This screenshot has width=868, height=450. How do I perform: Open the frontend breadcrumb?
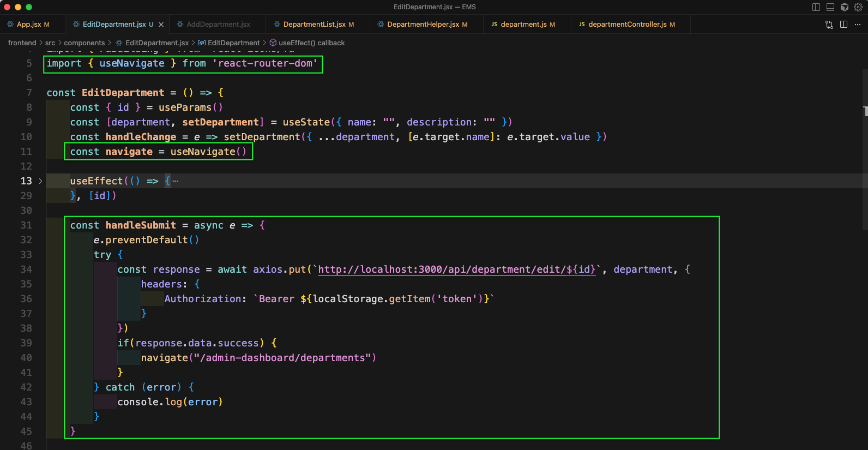click(x=22, y=43)
